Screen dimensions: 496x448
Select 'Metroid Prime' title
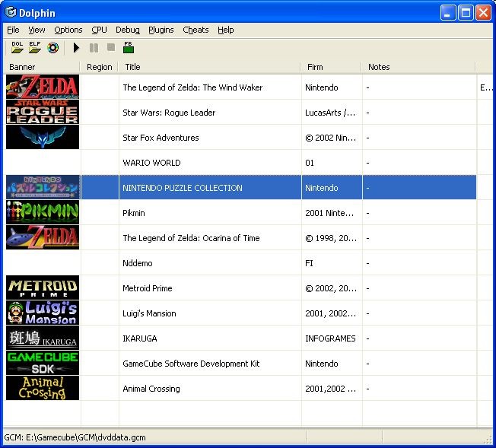(148, 288)
